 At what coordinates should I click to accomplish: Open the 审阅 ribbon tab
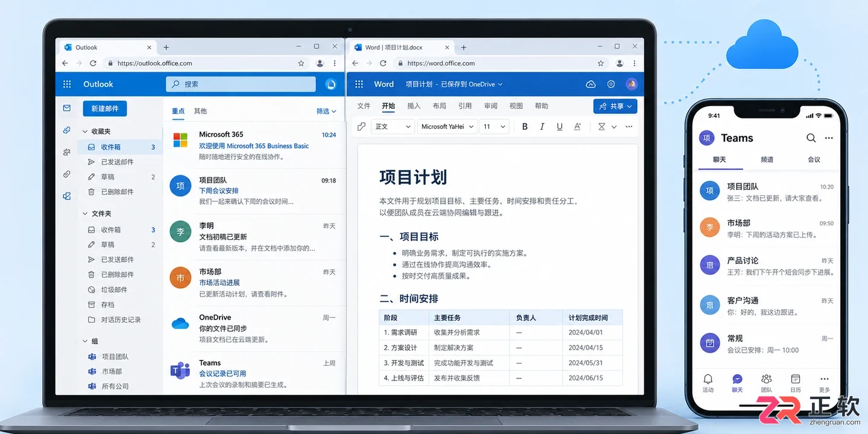pyautogui.click(x=491, y=106)
